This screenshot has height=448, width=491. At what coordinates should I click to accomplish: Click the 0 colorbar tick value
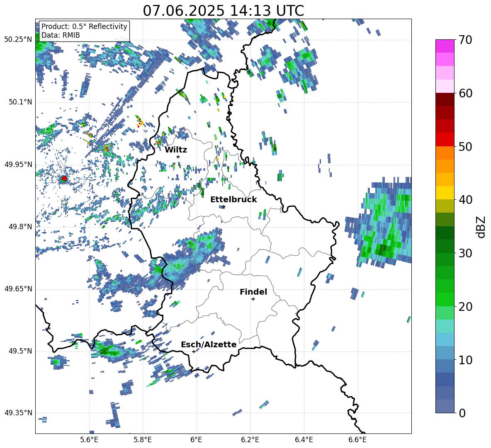(462, 413)
